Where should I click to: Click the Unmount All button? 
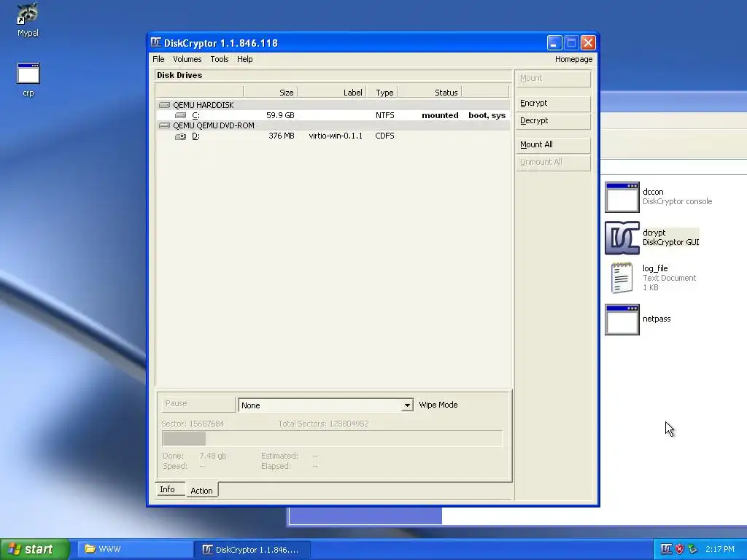tap(553, 162)
